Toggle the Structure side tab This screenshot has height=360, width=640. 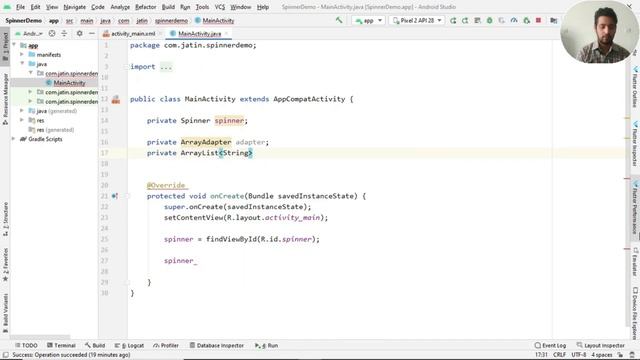5,219
